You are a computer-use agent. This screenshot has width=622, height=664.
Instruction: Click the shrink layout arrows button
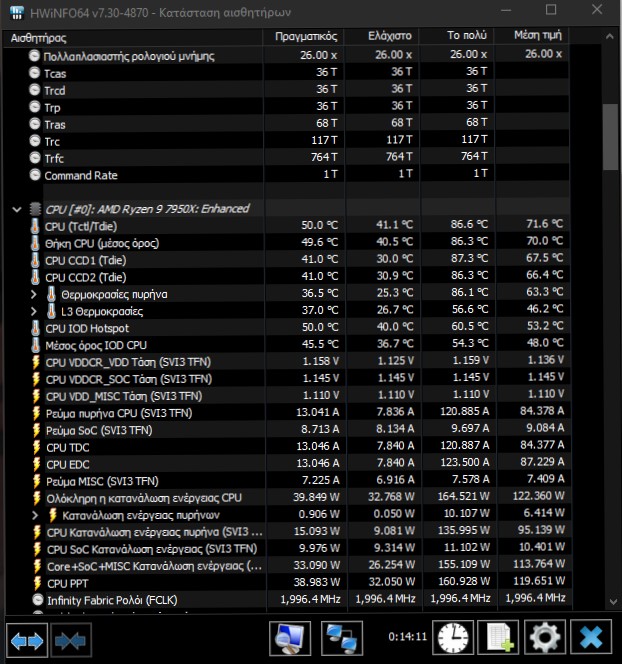tap(71, 640)
